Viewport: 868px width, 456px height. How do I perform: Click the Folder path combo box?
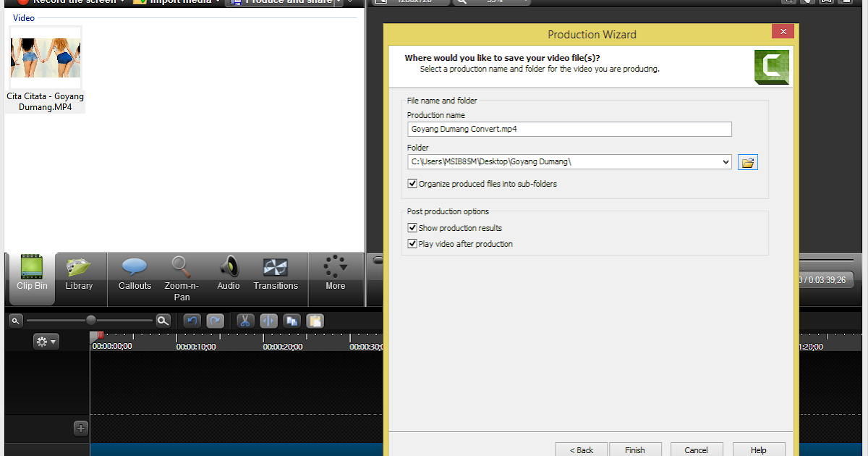point(569,162)
